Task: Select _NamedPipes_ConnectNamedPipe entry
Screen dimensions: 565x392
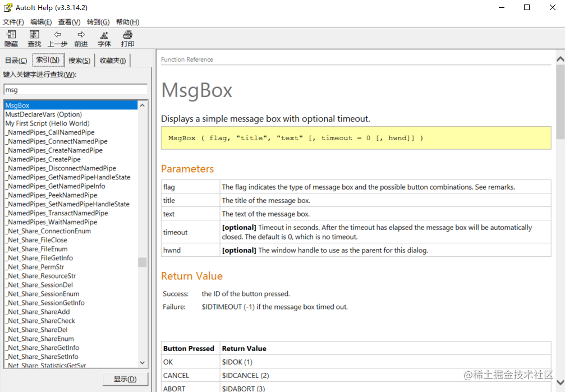Action: click(x=56, y=141)
